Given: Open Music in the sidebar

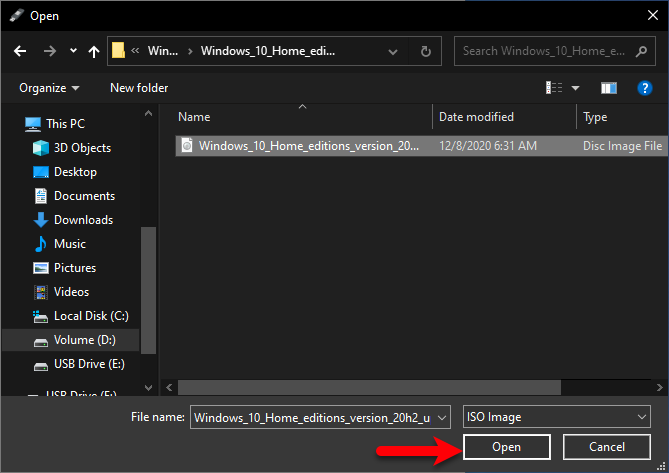Looking at the screenshot, I should 70,244.
